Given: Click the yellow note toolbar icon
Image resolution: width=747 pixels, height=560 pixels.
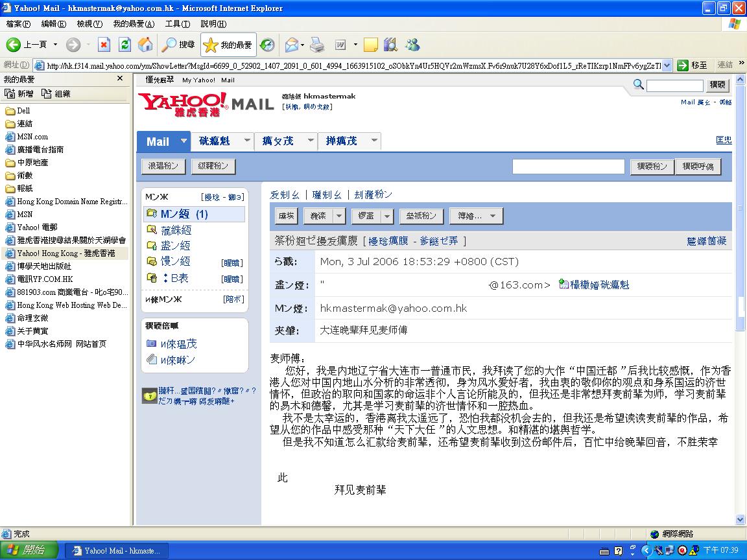Looking at the screenshot, I should [x=371, y=45].
